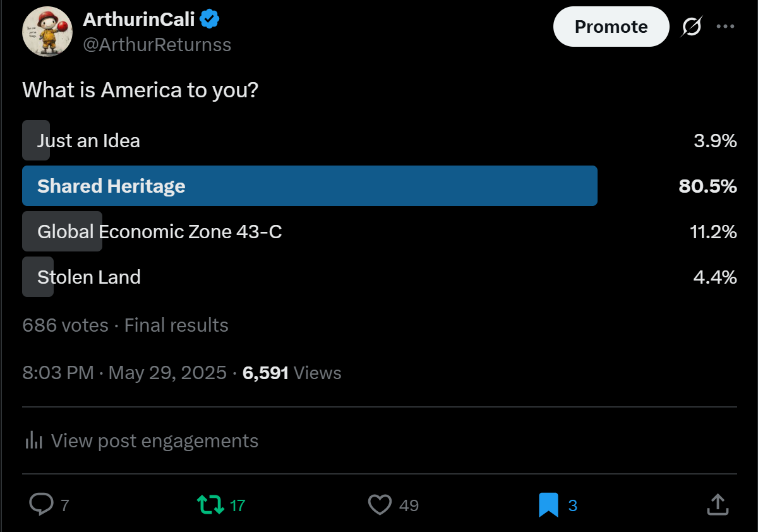Open the three-dot more menu

coord(725,27)
